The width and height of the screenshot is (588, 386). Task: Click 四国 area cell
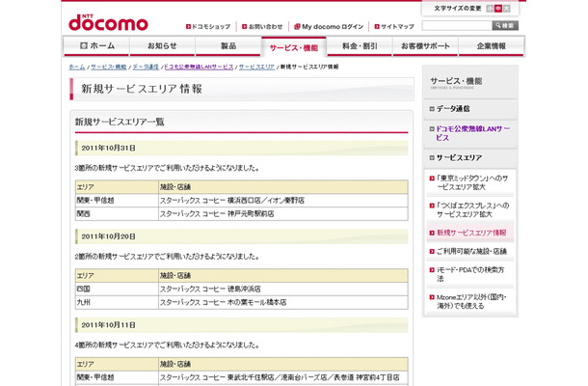tap(117, 289)
